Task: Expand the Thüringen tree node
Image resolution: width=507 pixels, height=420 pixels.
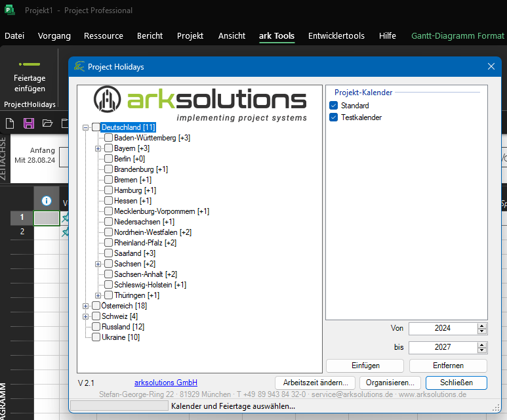Action: (98, 295)
